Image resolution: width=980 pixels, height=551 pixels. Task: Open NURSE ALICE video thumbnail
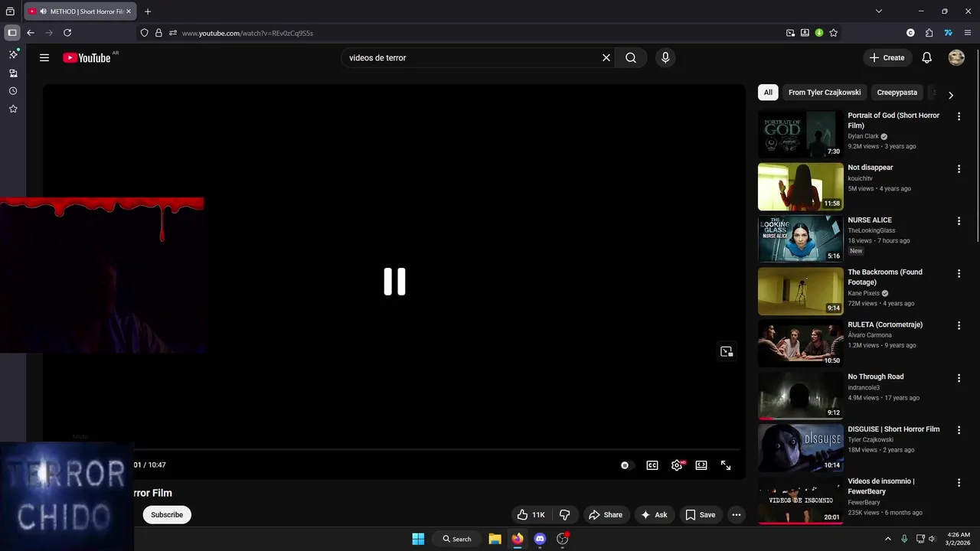click(x=800, y=239)
